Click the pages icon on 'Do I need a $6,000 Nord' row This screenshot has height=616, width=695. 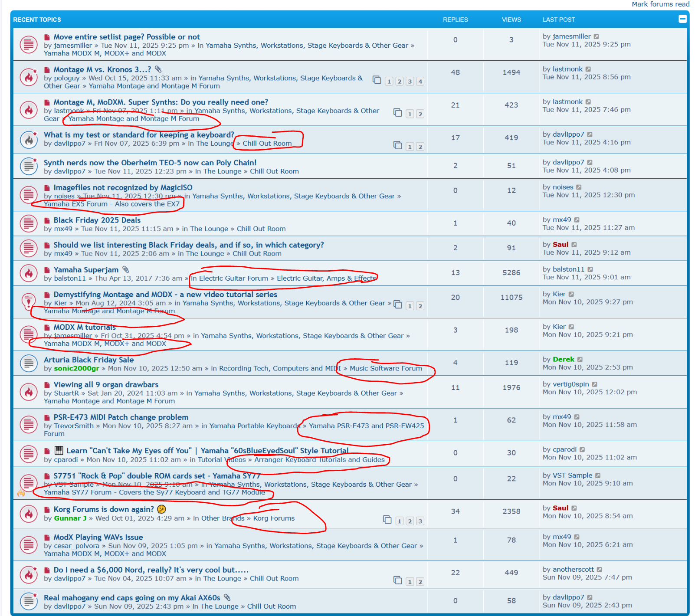point(397,580)
